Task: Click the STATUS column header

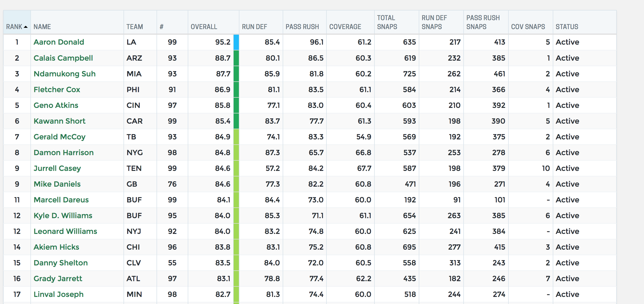Action: [567, 27]
